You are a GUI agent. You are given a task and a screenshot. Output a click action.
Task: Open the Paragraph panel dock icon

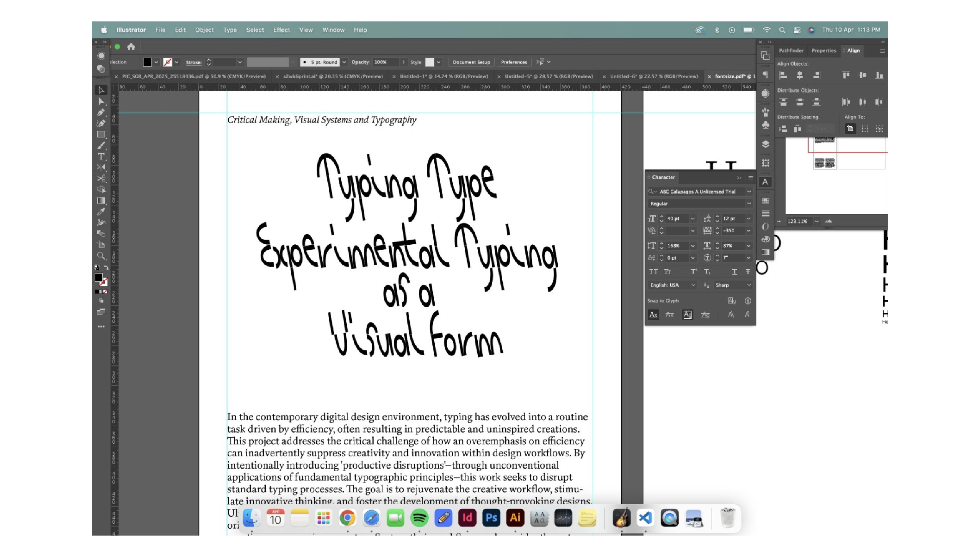(x=765, y=75)
